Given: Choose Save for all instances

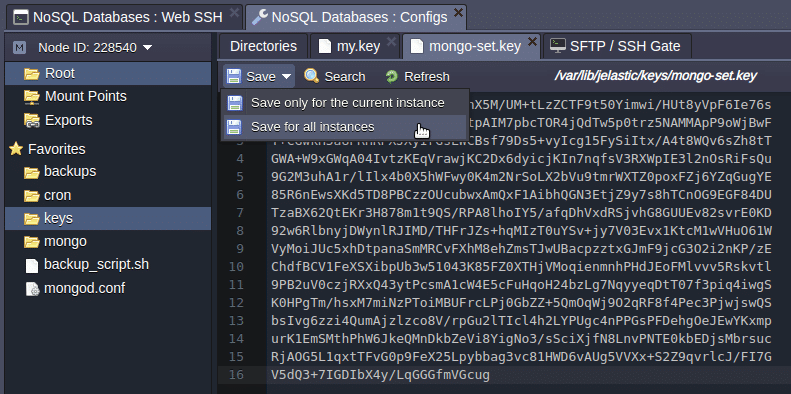Looking at the screenshot, I should tap(345, 127).
